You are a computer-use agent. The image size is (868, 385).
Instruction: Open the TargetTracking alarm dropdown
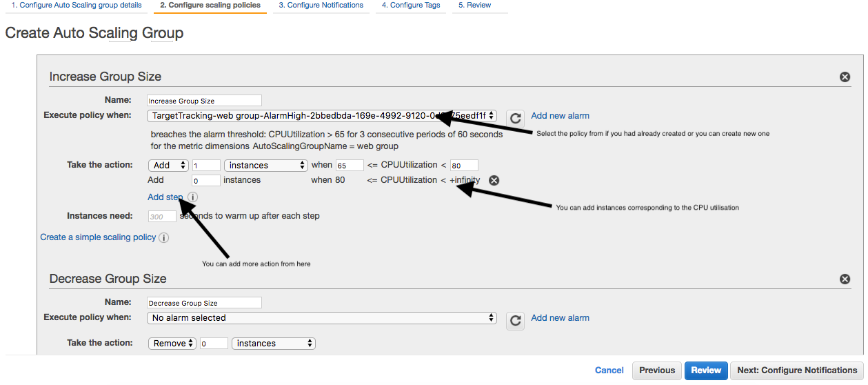coord(321,116)
